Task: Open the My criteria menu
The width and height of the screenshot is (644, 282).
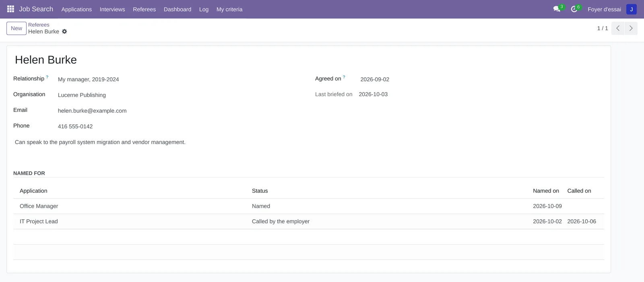Action: pyautogui.click(x=229, y=9)
